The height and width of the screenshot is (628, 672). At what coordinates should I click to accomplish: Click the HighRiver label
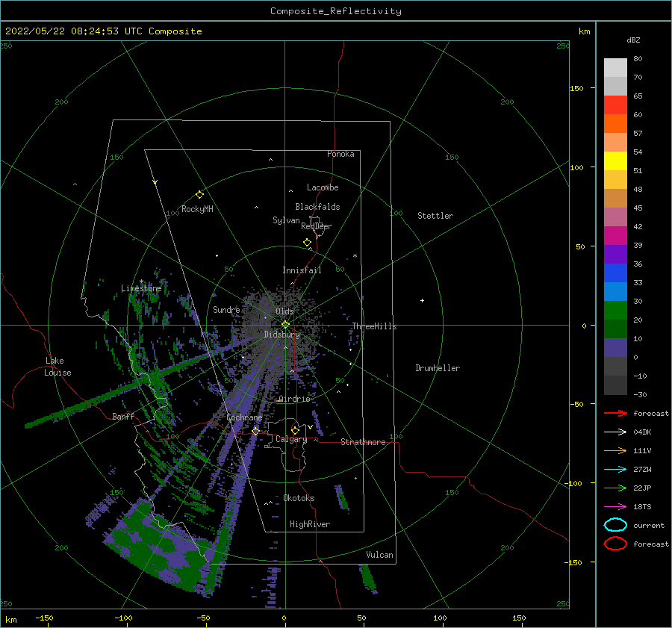[x=310, y=524]
